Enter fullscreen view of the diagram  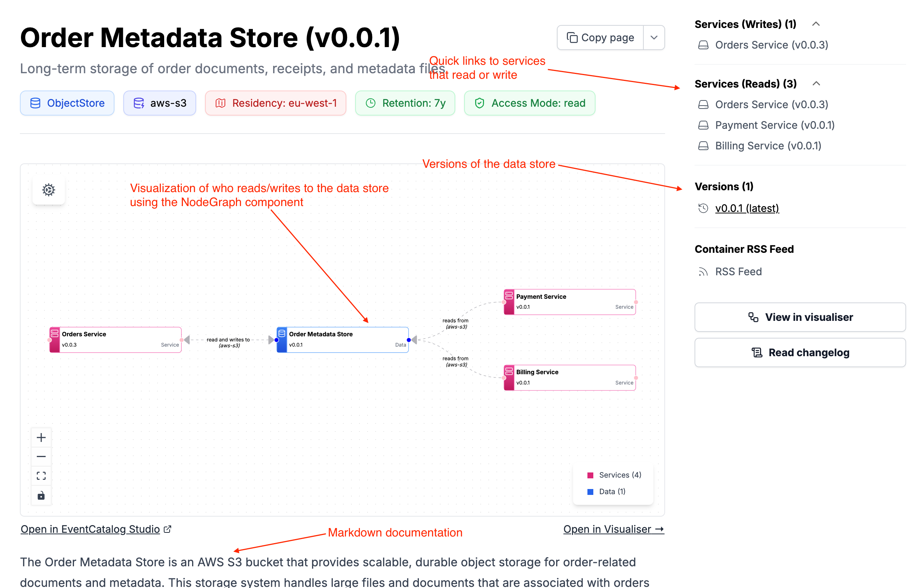(41, 476)
